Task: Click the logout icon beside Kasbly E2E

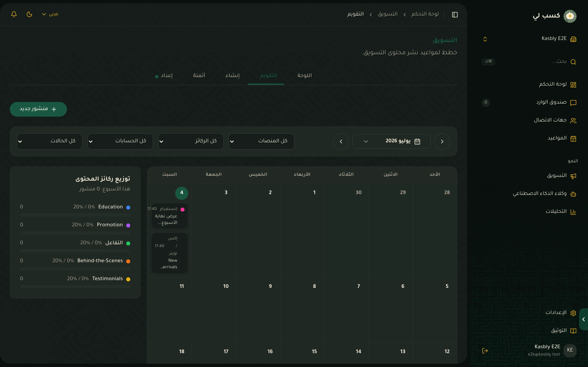Action: pos(485,350)
